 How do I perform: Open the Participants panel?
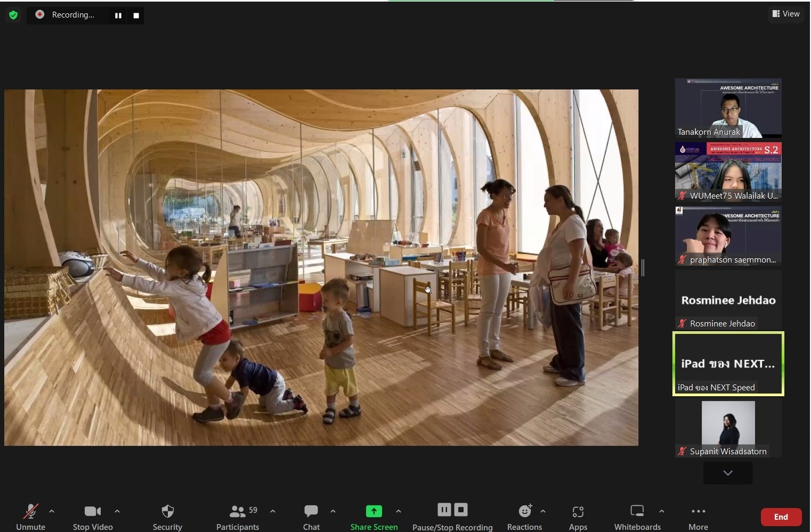point(238,517)
